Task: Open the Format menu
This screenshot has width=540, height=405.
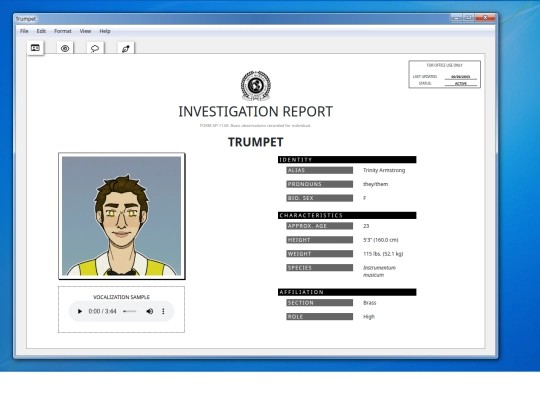Action: [63, 31]
